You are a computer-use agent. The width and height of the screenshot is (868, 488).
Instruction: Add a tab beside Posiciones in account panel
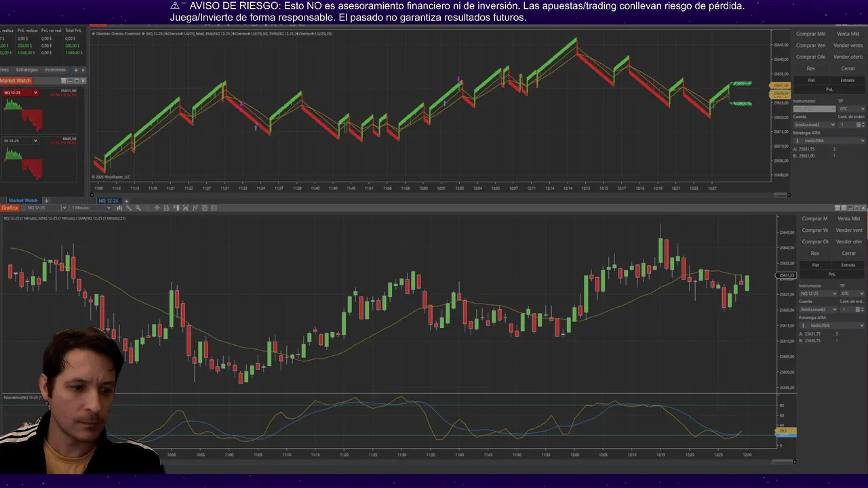click(76, 70)
